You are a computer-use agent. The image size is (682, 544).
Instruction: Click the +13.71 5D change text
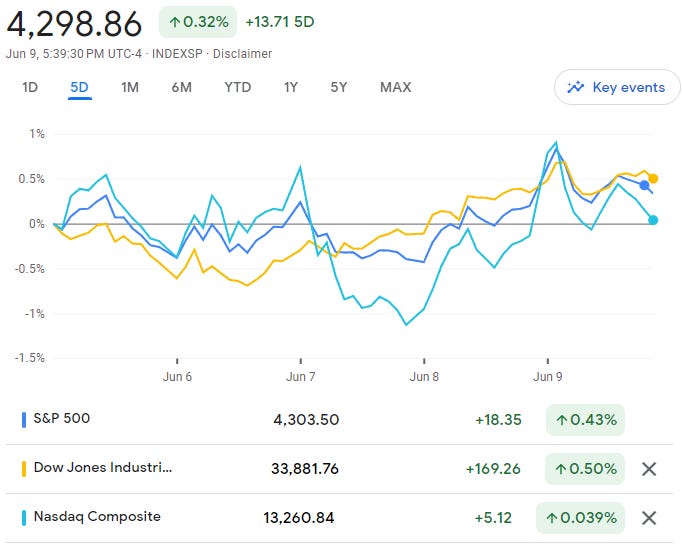pyautogui.click(x=280, y=22)
